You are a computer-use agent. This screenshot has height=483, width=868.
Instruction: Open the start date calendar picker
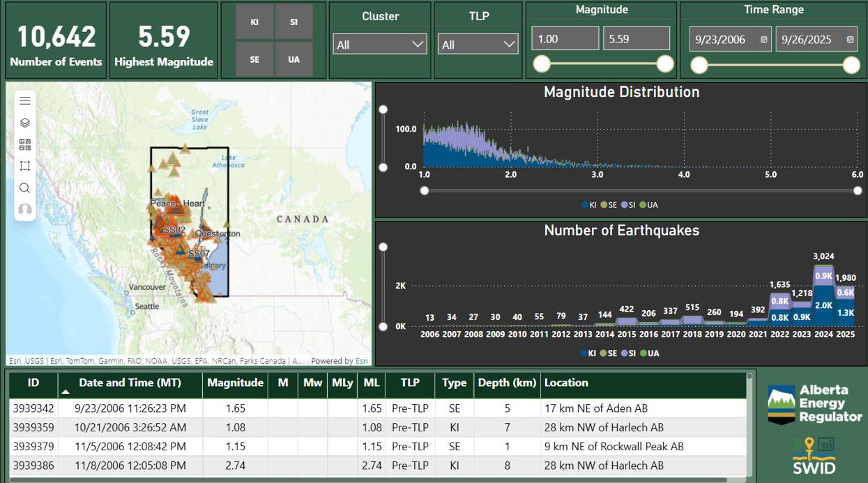pos(763,40)
